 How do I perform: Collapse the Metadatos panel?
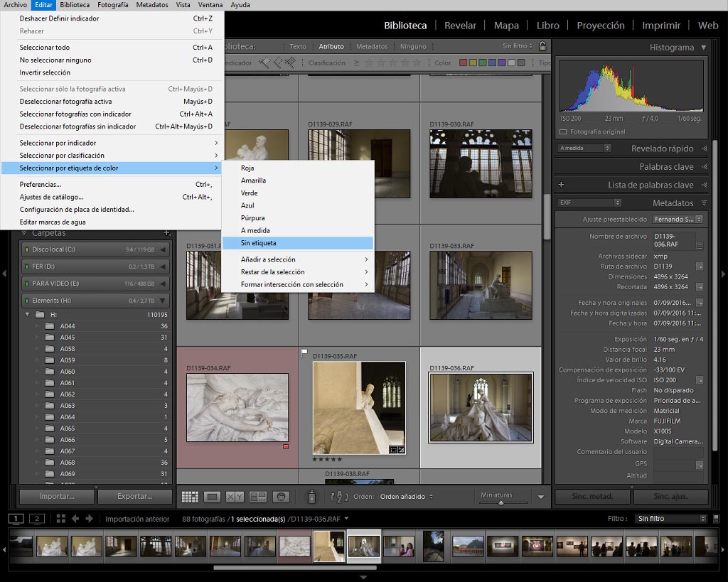point(704,203)
